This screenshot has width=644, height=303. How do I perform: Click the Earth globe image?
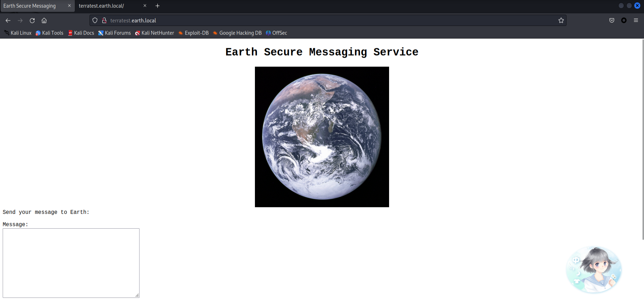point(322,137)
